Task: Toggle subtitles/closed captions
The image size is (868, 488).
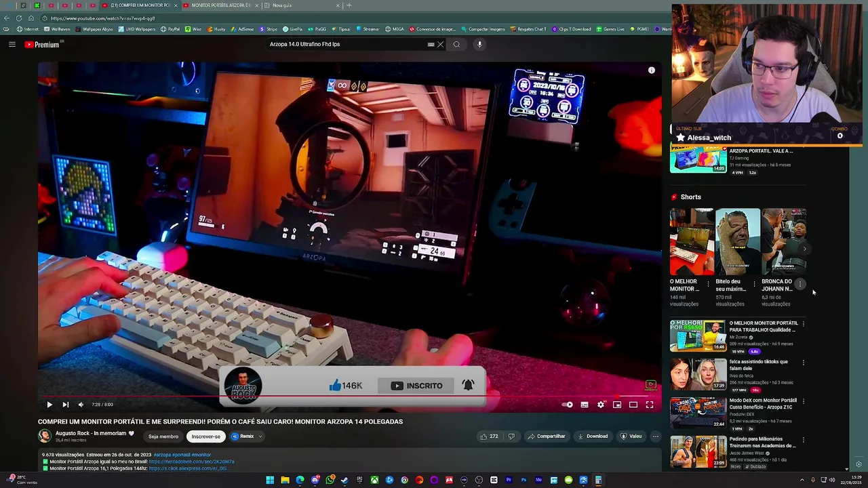Action: tap(585, 405)
